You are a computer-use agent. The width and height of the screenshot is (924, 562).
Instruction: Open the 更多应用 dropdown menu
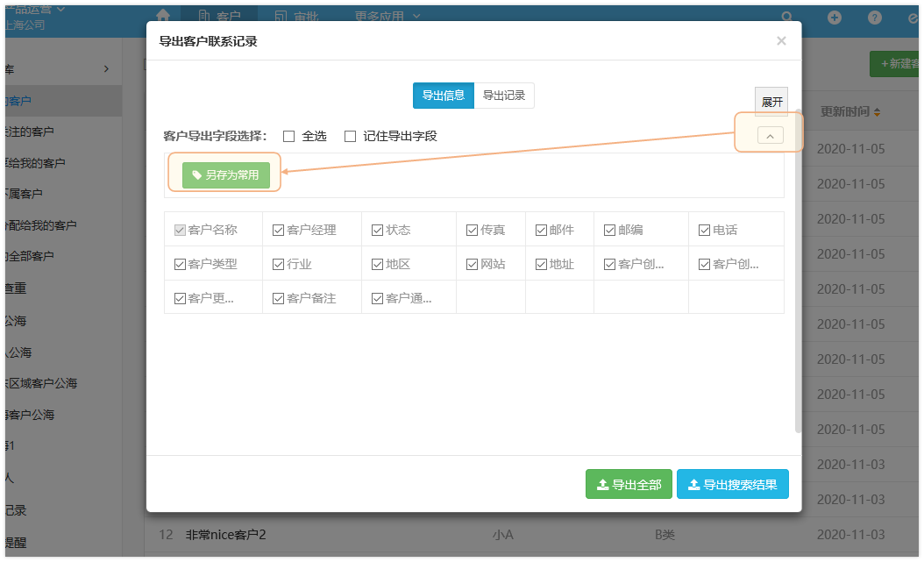coord(387,16)
